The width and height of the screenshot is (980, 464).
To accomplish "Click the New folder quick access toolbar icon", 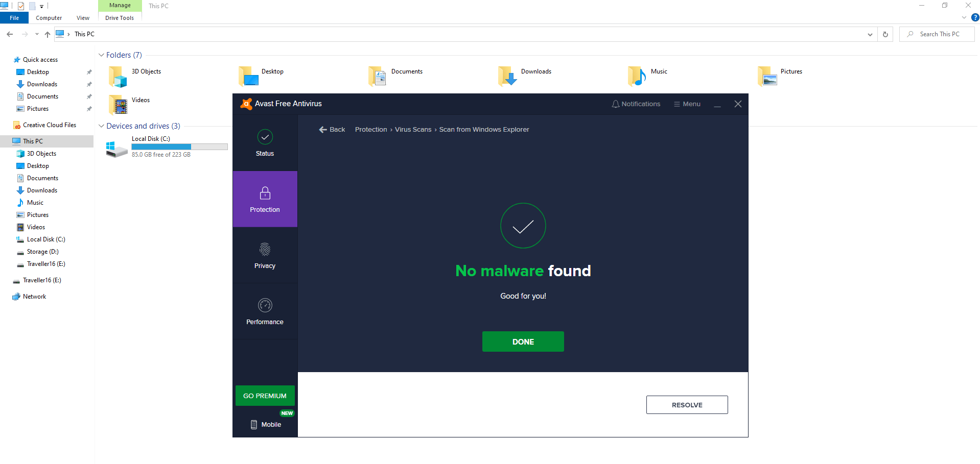I will tap(32, 6).
